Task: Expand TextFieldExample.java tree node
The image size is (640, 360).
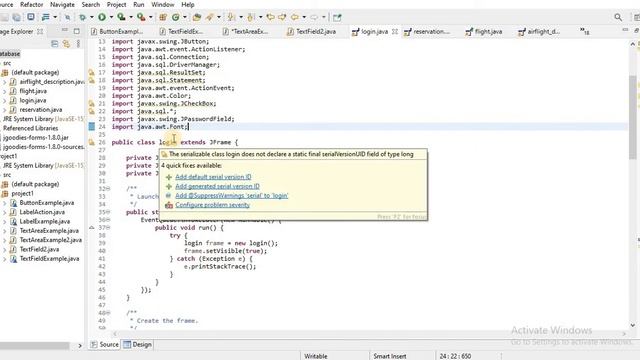Action: (x=4, y=259)
